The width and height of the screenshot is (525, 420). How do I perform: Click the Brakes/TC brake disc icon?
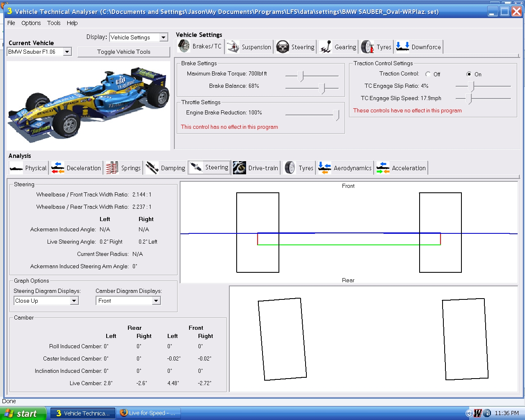coord(184,46)
